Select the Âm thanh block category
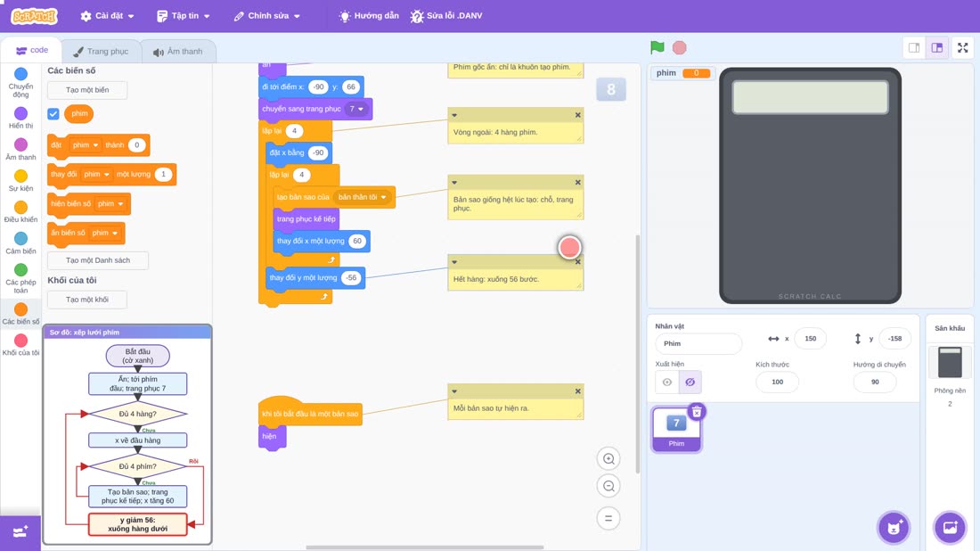 click(x=20, y=149)
